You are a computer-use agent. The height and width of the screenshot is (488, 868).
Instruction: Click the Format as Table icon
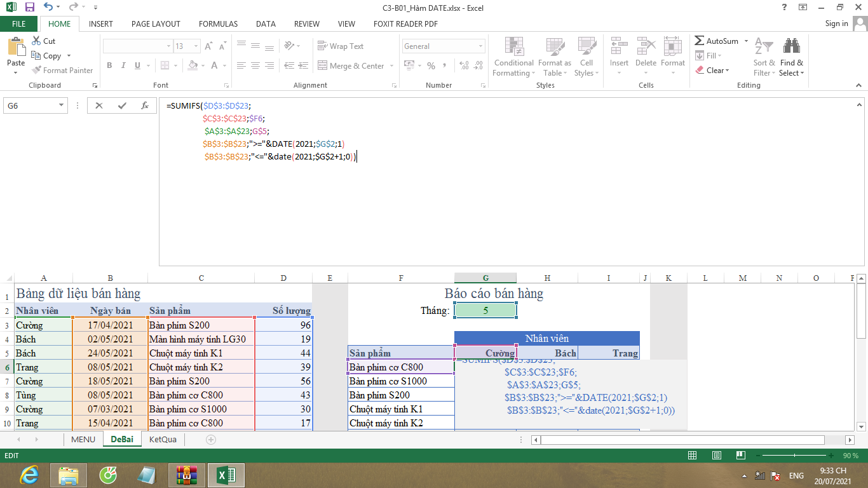(554, 47)
